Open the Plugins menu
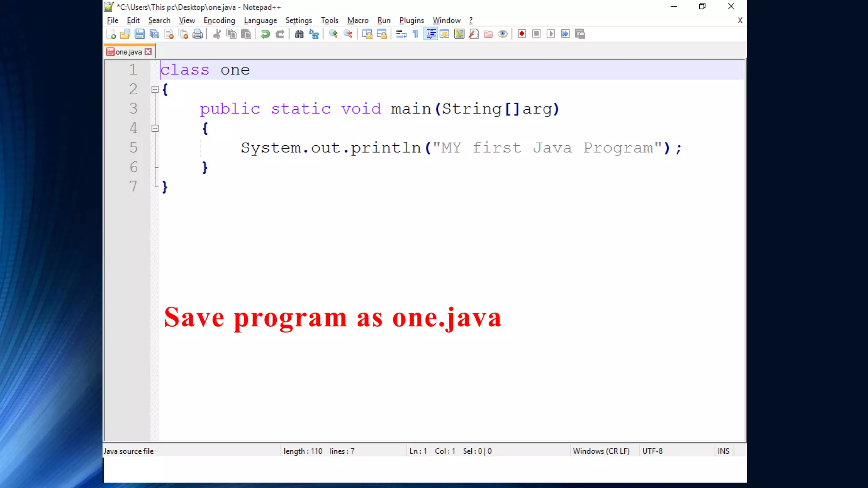The height and width of the screenshot is (488, 868). (x=411, y=20)
